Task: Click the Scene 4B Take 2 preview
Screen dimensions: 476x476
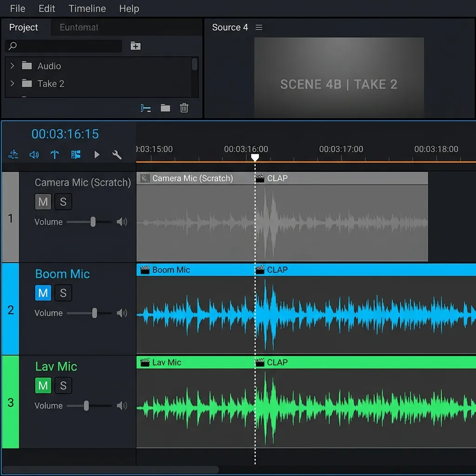Action: (339, 78)
